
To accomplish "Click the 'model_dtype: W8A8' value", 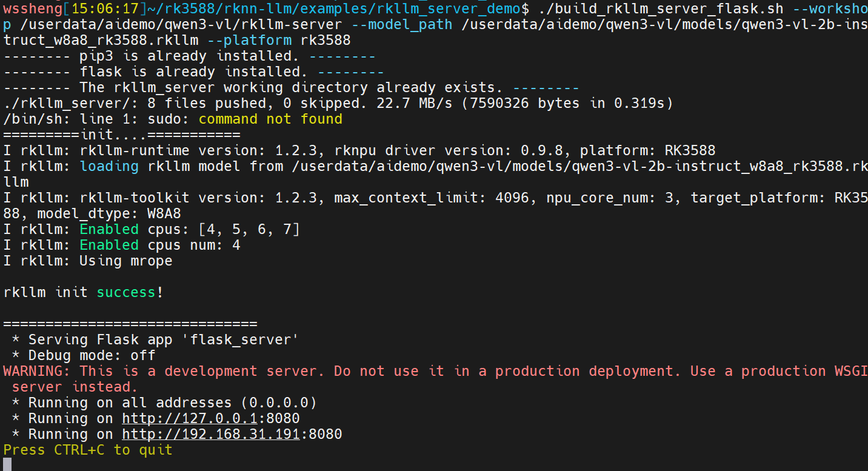I will pos(109,213).
